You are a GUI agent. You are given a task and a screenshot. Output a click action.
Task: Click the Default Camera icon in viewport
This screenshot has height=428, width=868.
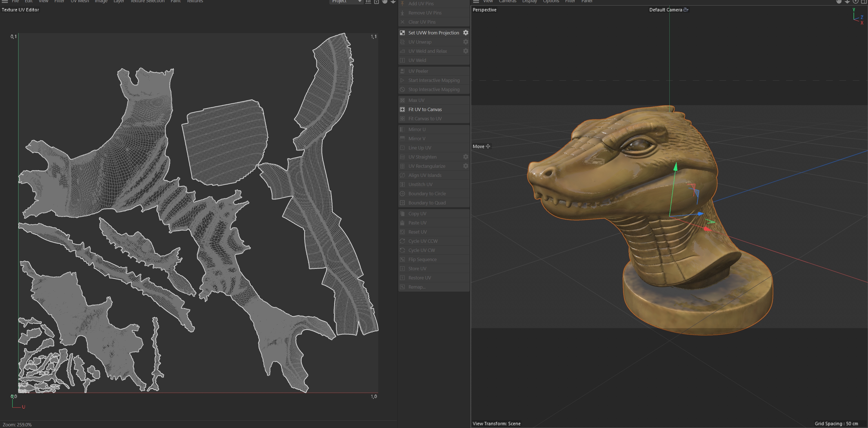[686, 10]
